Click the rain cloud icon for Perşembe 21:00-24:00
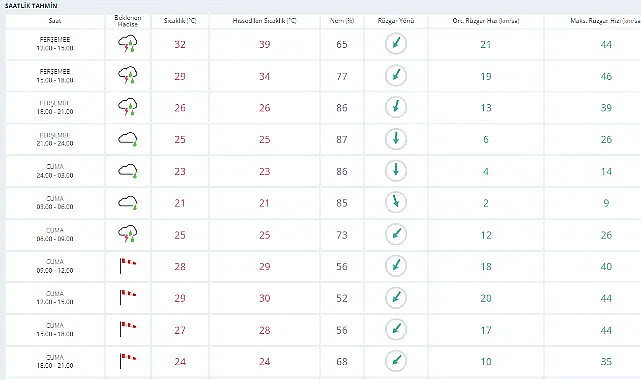 coord(128,139)
